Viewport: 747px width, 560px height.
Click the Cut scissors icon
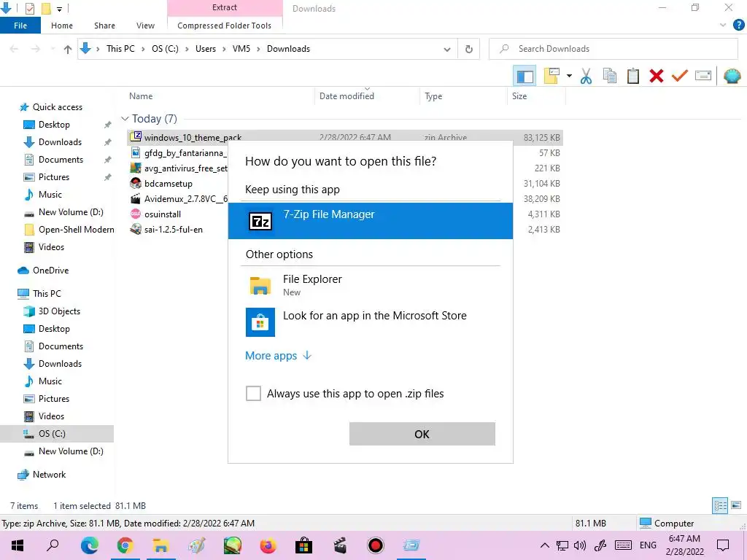(586, 76)
